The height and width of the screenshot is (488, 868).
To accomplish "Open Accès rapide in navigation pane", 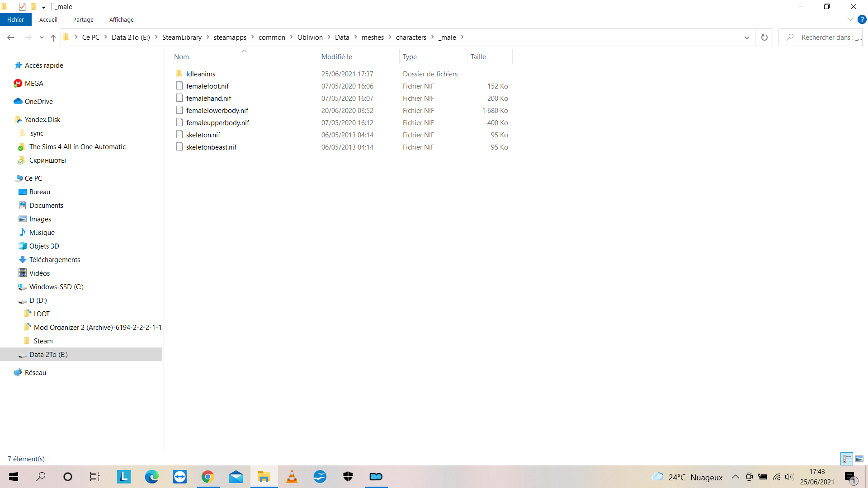I will tap(44, 66).
